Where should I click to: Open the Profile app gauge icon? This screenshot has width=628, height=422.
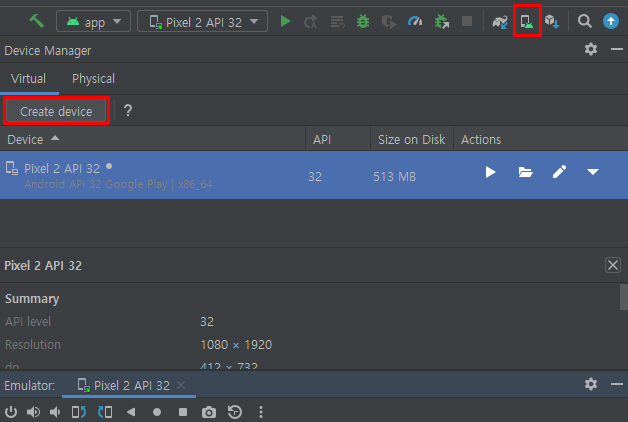coord(415,21)
